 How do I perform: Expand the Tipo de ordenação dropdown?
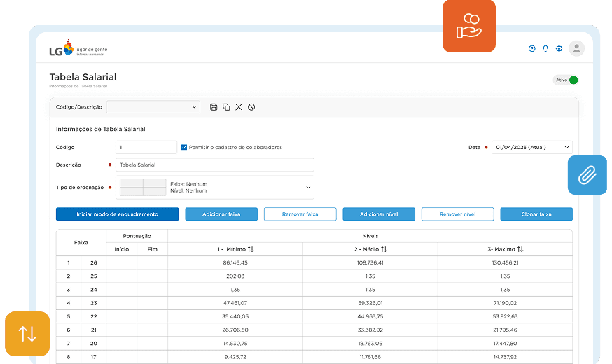click(308, 187)
